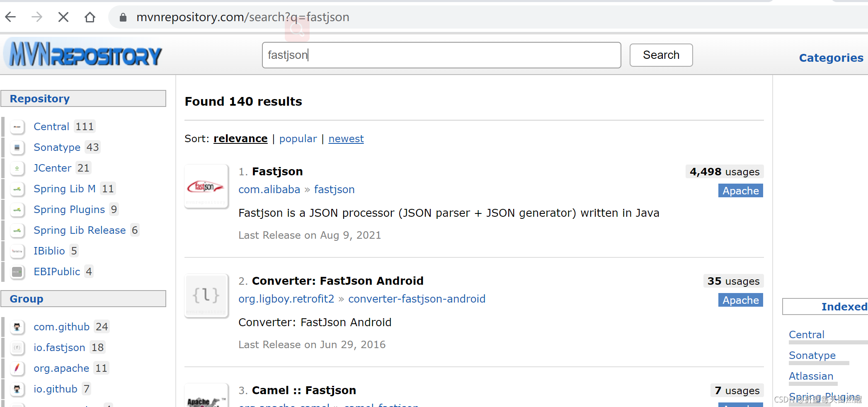This screenshot has height=407, width=868.
Task: View the 35 usages link
Action: (733, 281)
